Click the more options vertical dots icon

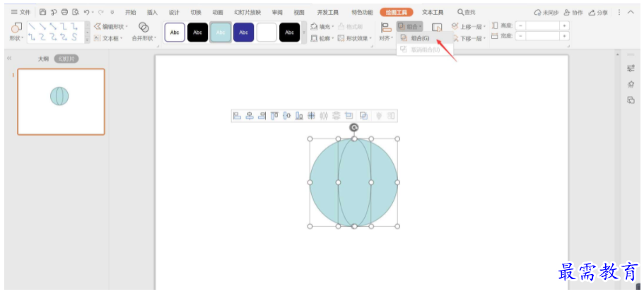coord(619,13)
